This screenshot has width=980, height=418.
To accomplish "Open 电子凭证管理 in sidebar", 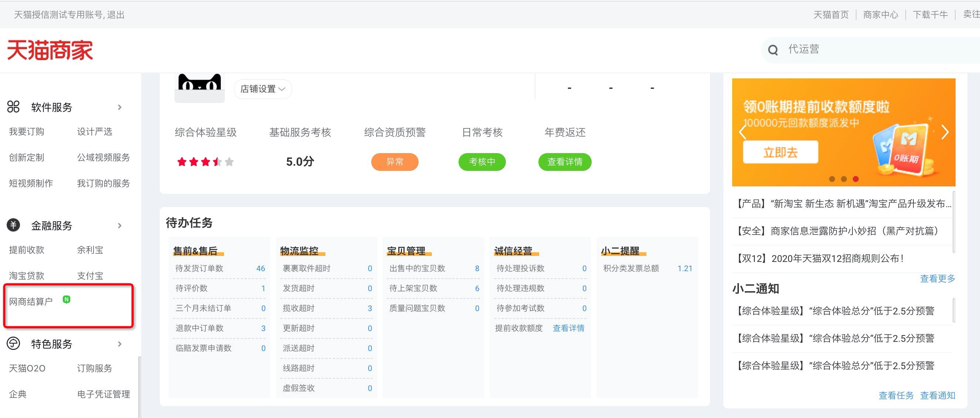I will coord(104,394).
